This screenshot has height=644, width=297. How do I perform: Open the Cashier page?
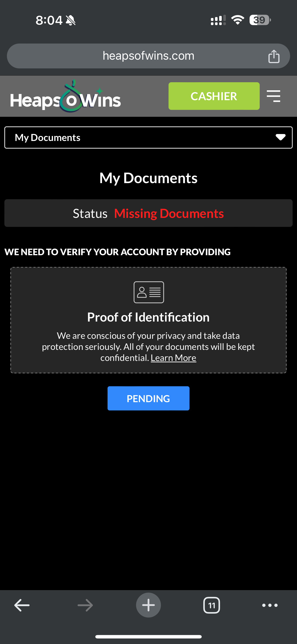click(x=214, y=96)
